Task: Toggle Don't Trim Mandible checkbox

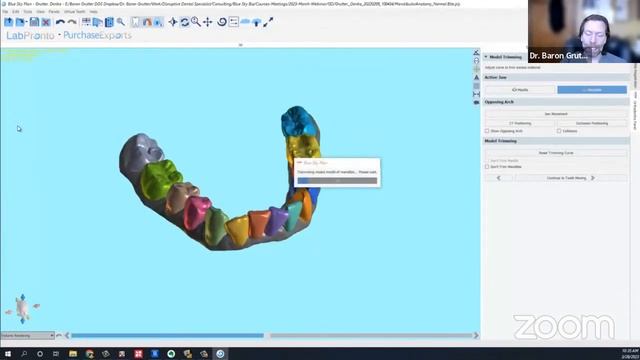Action: pos(487,167)
